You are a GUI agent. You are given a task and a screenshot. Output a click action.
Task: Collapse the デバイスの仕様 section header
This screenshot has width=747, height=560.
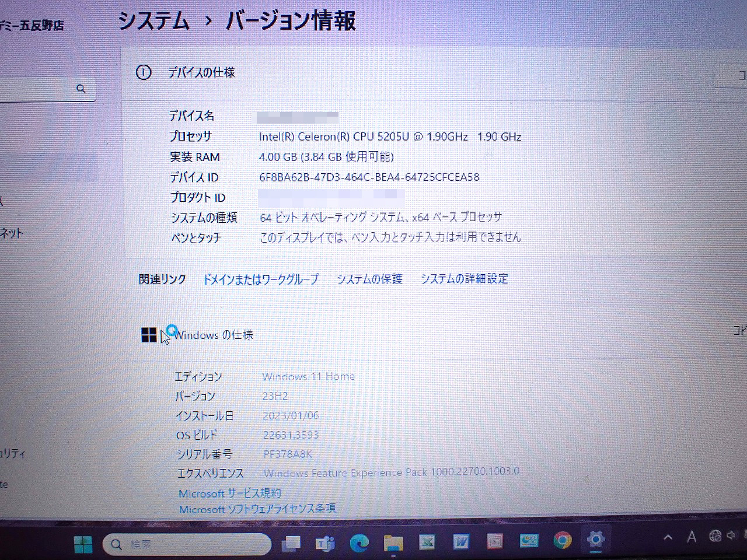(x=434, y=72)
